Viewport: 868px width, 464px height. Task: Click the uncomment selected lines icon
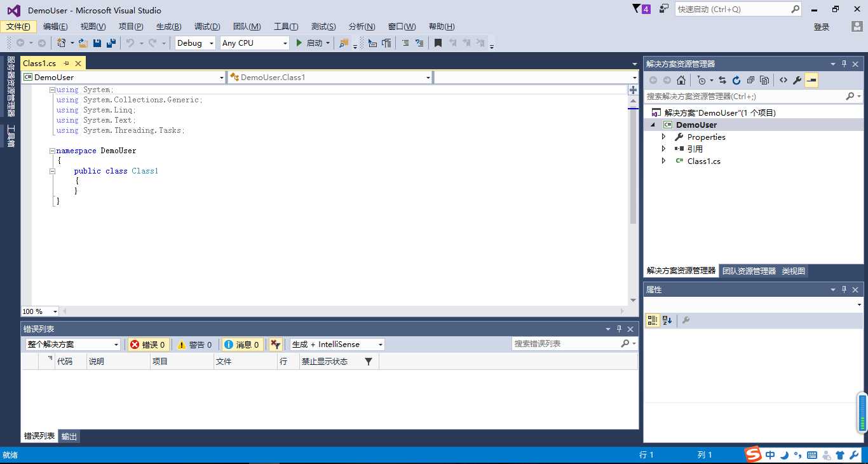pos(419,43)
